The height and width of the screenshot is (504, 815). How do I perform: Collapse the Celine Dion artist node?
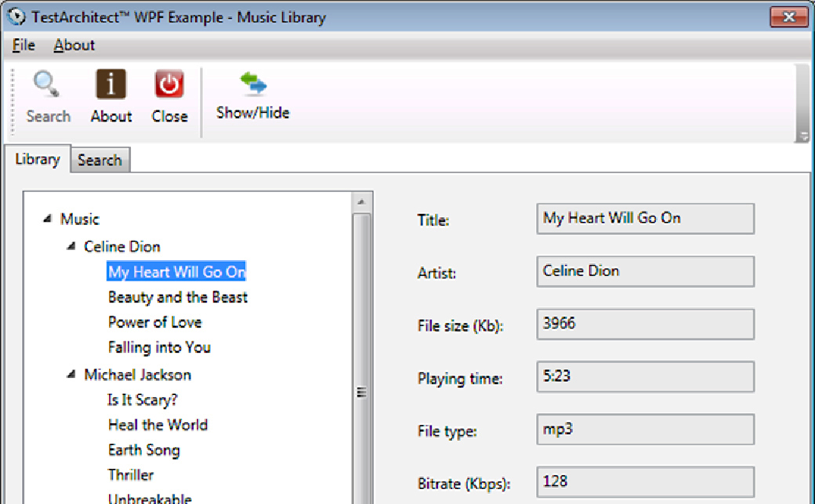click(72, 246)
